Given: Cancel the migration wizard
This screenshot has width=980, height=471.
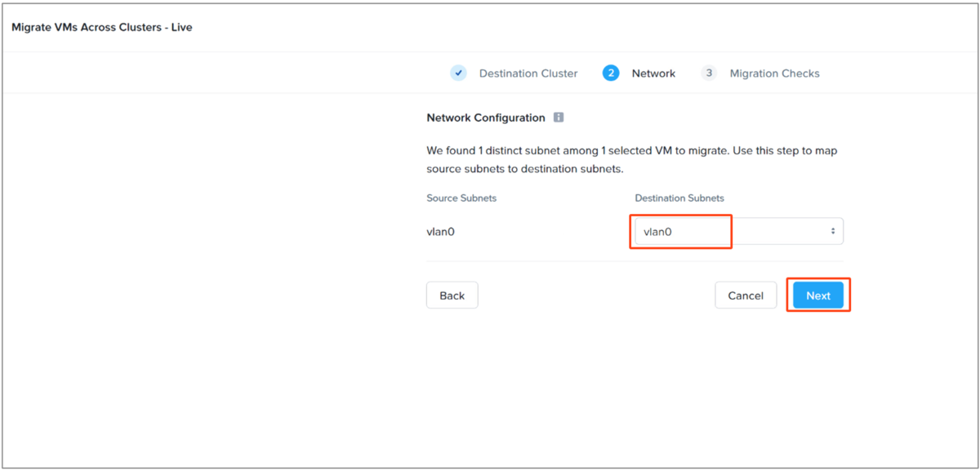Looking at the screenshot, I should point(746,295).
